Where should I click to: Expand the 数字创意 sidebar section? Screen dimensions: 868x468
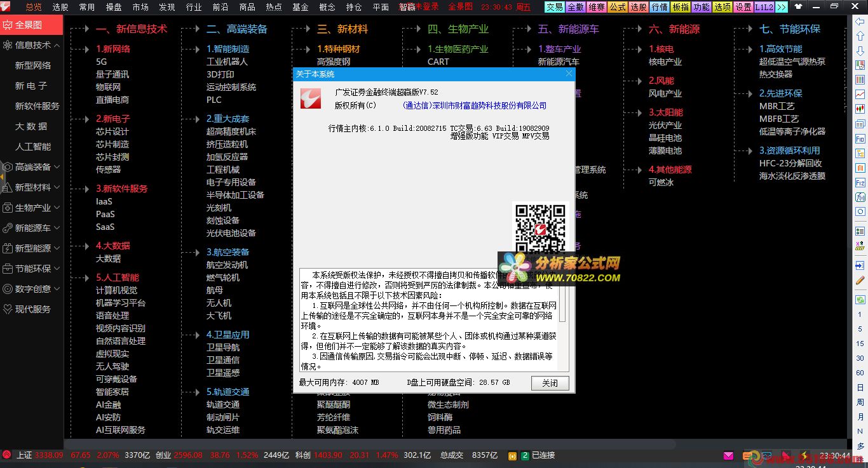pyautogui.click(x=57, y=289)
